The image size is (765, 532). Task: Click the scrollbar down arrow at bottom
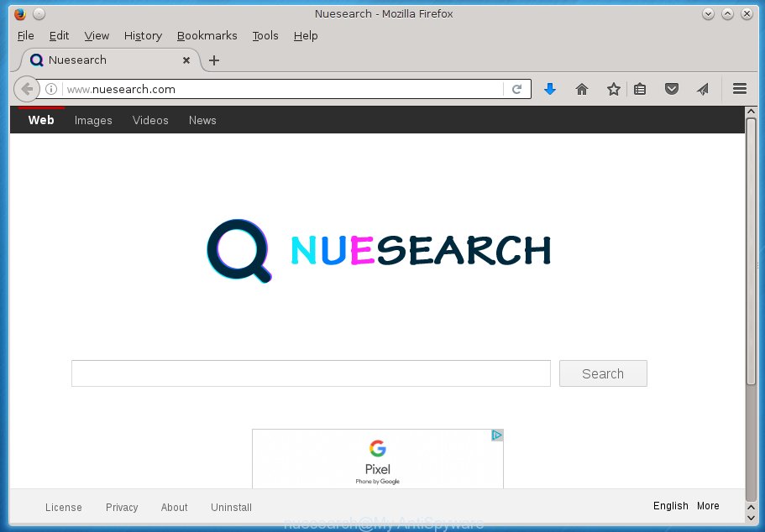click(x=751, y=518)
